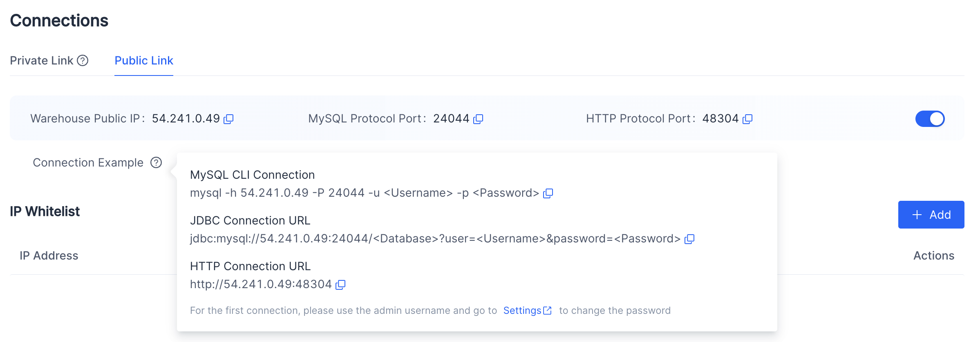Copy the Warehouse Public IP address
Screen dimensions: 980x342
click(x=228, y=119)
